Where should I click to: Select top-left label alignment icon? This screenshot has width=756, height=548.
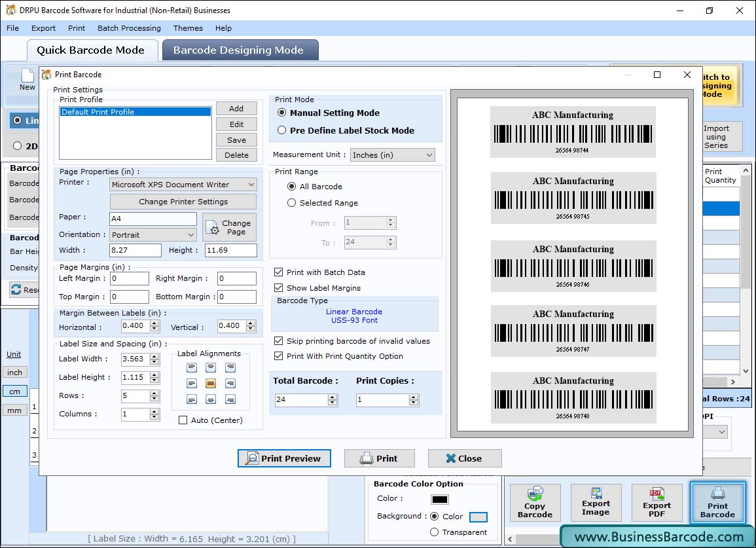click(x=192, y=367)
